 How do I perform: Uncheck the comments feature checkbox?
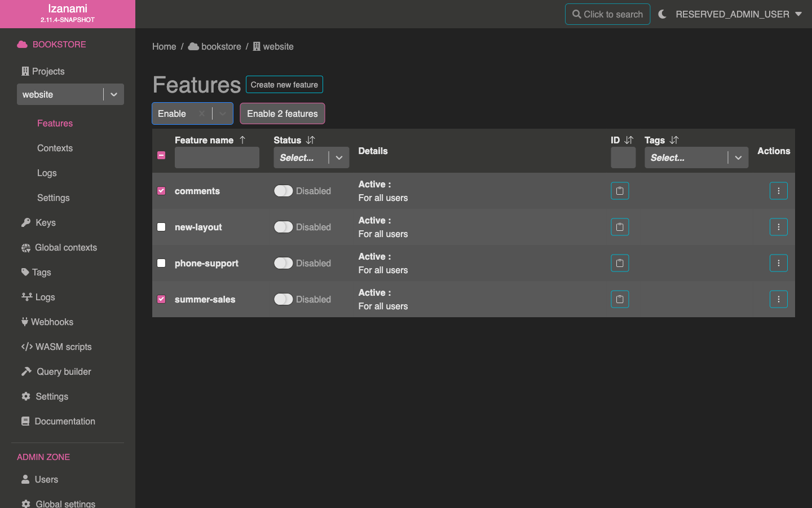coord(161,191)
